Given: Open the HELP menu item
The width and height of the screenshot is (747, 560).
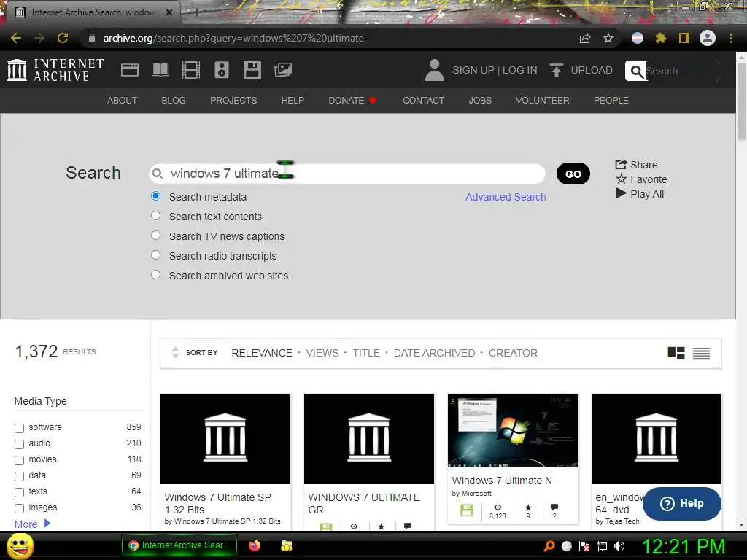Looking at the screenshot, I should 293,101.
